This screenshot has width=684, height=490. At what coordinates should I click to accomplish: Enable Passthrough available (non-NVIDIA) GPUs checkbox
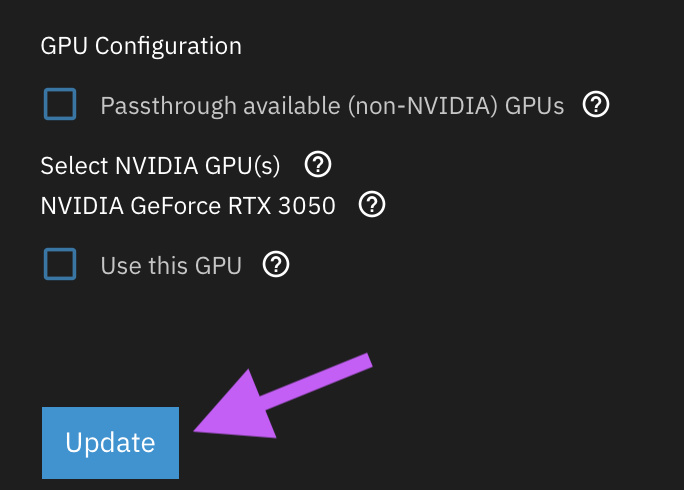point(60,104)
